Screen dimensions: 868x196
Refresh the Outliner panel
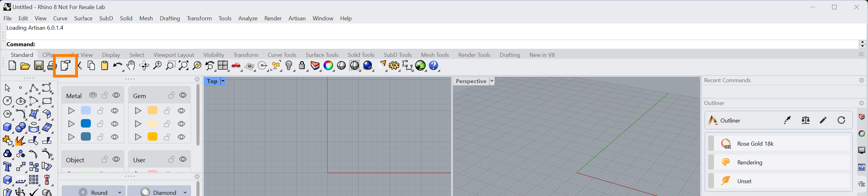pos(841,120)
